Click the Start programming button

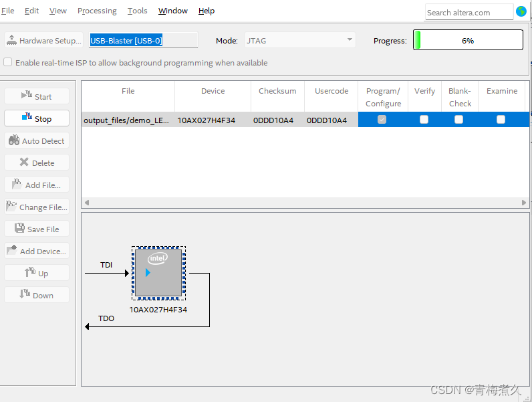coord(37,96)
